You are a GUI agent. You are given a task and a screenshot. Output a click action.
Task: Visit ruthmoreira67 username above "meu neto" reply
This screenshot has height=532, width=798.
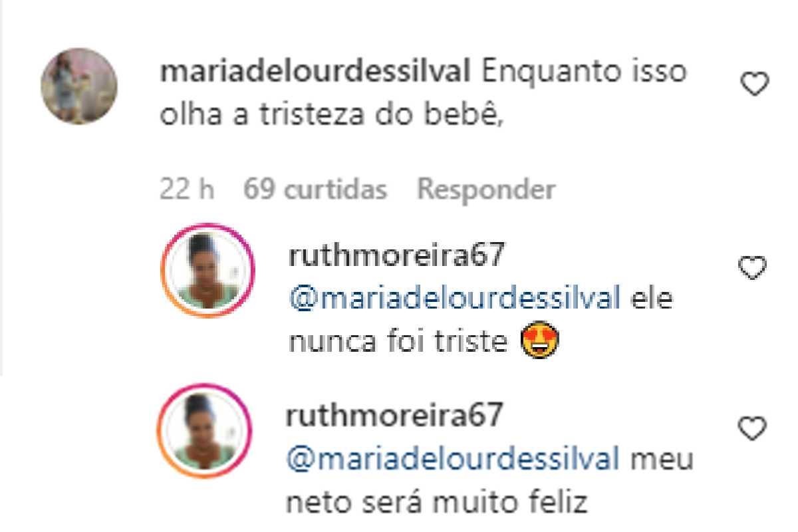pos(394,416)
